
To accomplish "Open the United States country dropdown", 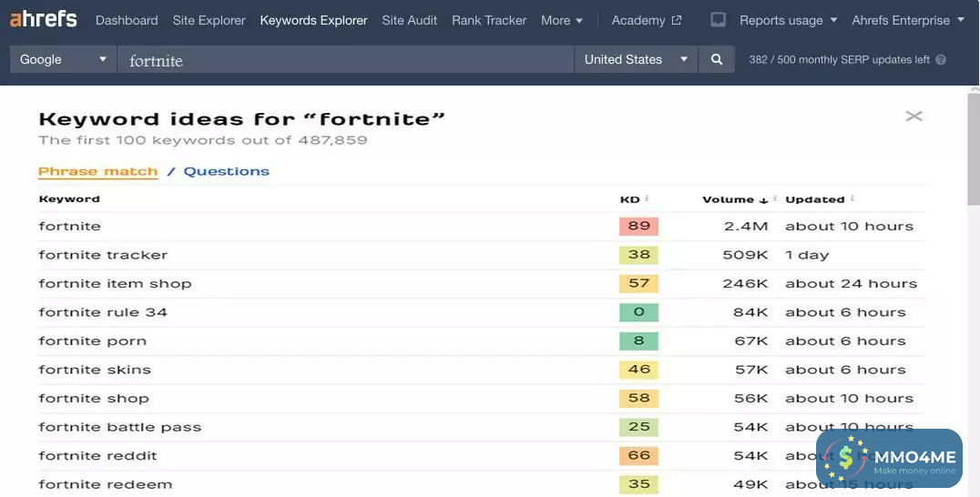I will [x=636, y=60].
